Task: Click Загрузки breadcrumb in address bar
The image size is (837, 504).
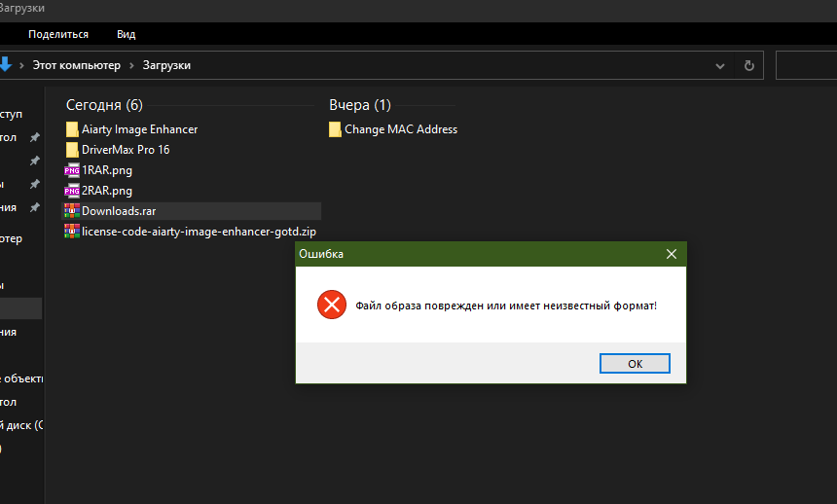Action: [x=166, y=65]
